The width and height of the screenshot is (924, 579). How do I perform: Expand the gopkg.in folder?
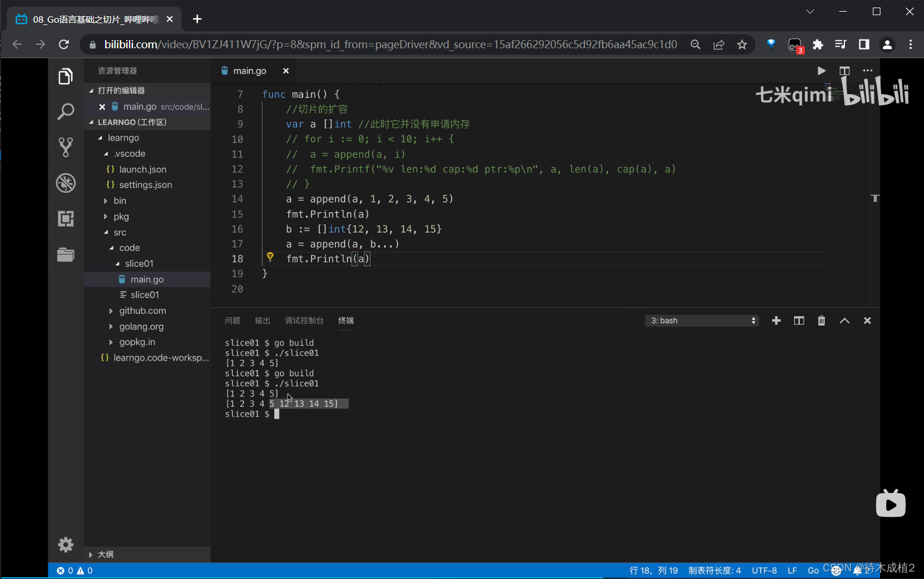[x=112, y=342]
